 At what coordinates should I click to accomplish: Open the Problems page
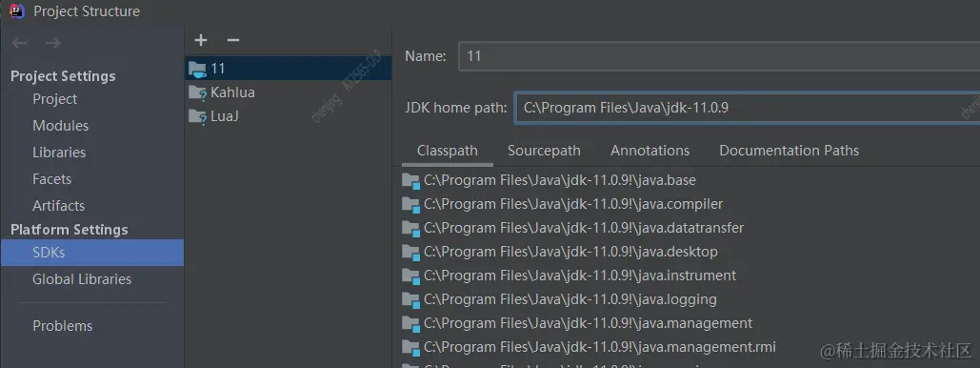[x=63, y=326]
